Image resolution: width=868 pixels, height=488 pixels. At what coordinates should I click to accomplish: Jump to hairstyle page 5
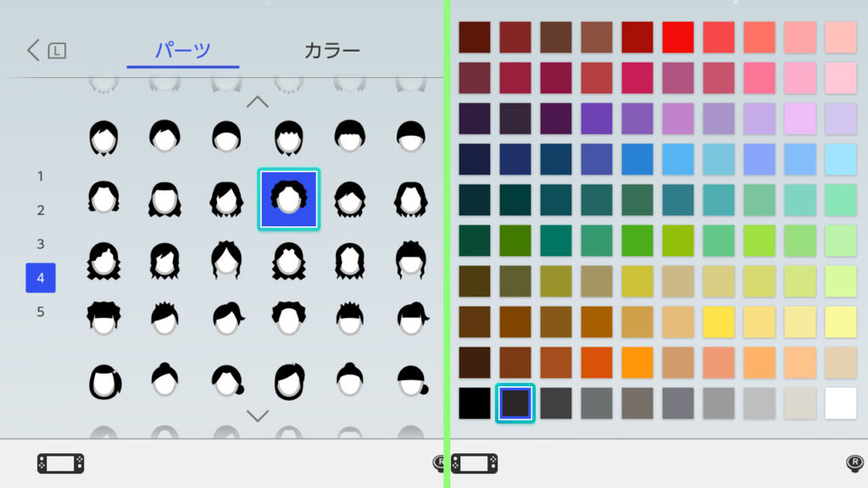click(x=41, y=312)
